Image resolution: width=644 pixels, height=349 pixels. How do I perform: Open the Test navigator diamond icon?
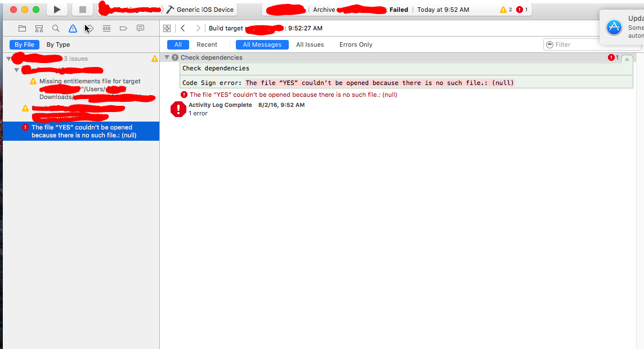tap(90, 28)
